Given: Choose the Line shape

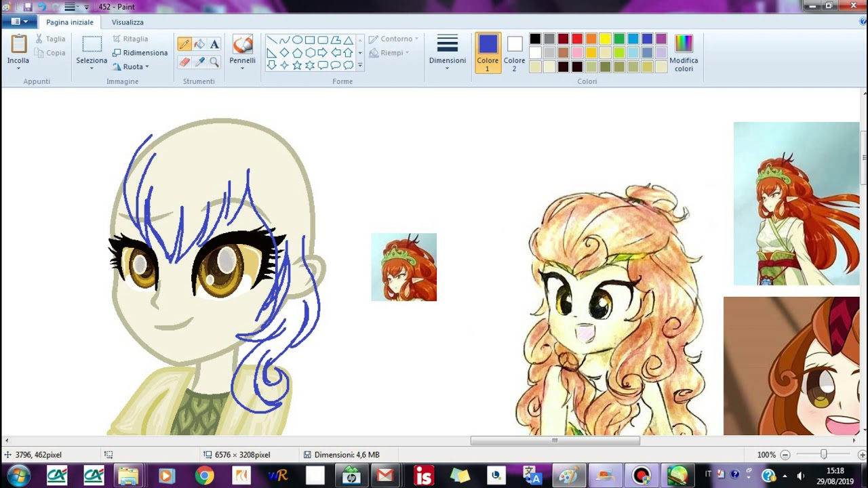Looking at the screenshot, I should point(272,40).
